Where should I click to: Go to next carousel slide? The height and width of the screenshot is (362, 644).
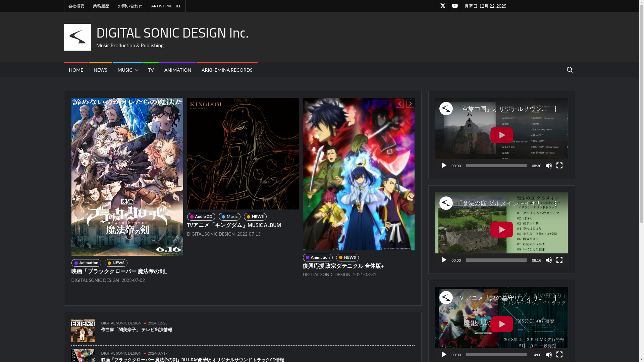410,104
